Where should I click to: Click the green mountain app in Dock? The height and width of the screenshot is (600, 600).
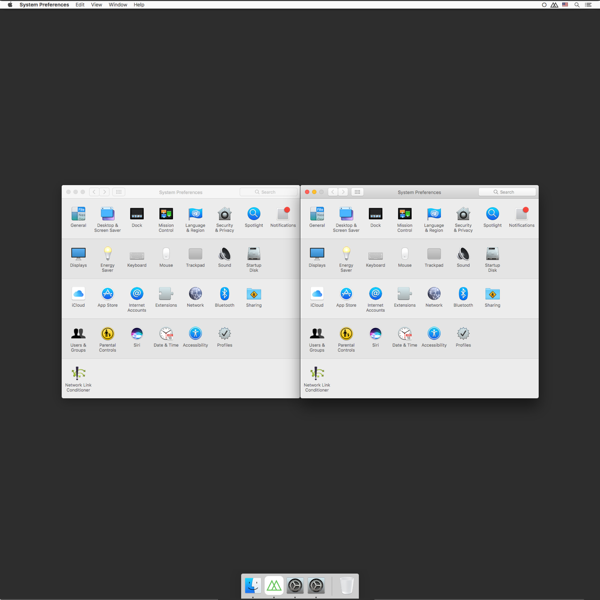pyautogui.click(x=274, y=585)
